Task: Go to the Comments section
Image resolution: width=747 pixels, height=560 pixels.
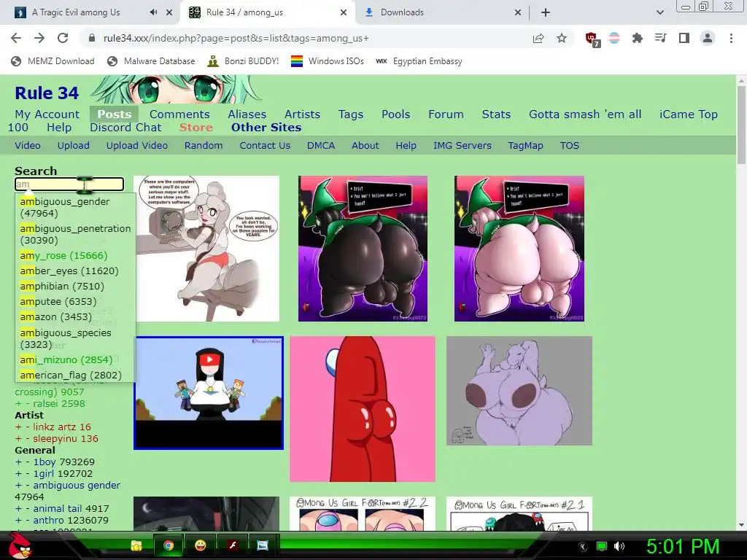Action: click(179, 114)
